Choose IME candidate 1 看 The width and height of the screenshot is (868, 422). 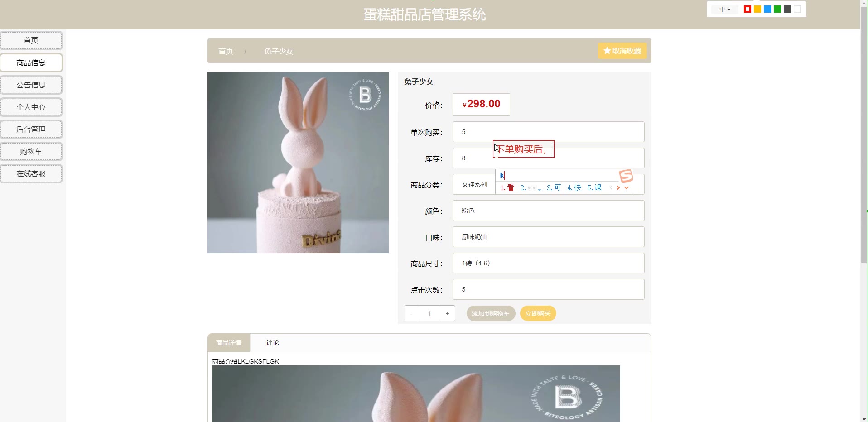(x=507, y=187)
